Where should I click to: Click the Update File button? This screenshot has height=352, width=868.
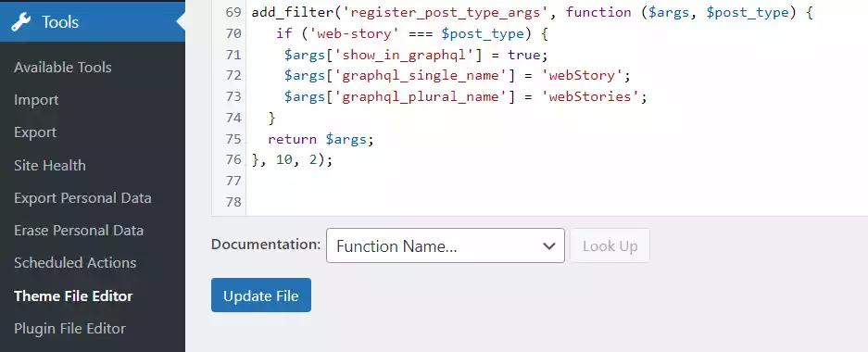tap(260, 295)
